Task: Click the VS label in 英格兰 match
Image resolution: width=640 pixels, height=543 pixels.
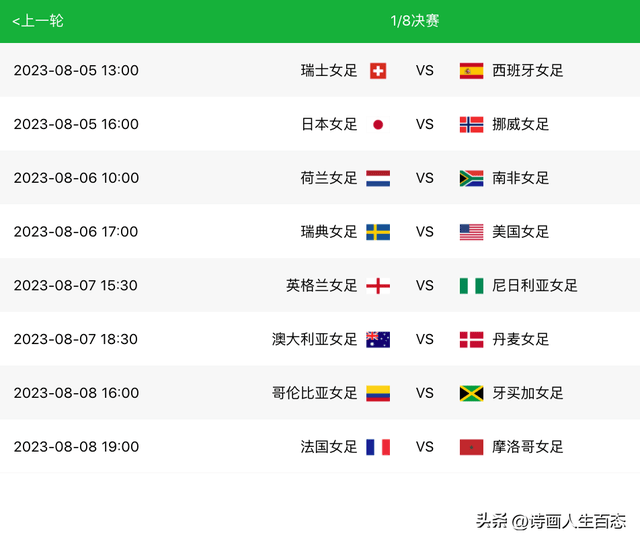Action: (424, 285)
